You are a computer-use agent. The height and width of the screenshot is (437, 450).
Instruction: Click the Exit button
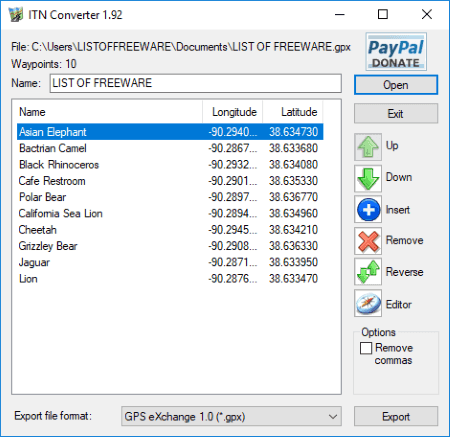click(396, 114)
